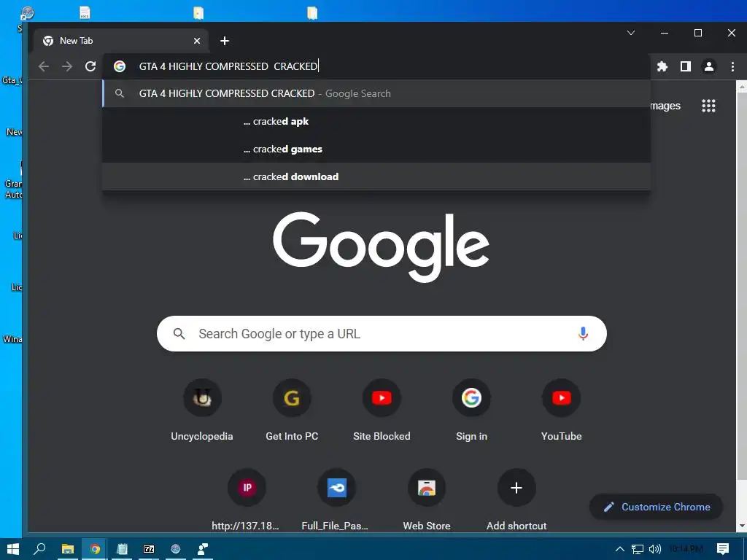Open File Explorer from the taskbar

pos(68,549)
